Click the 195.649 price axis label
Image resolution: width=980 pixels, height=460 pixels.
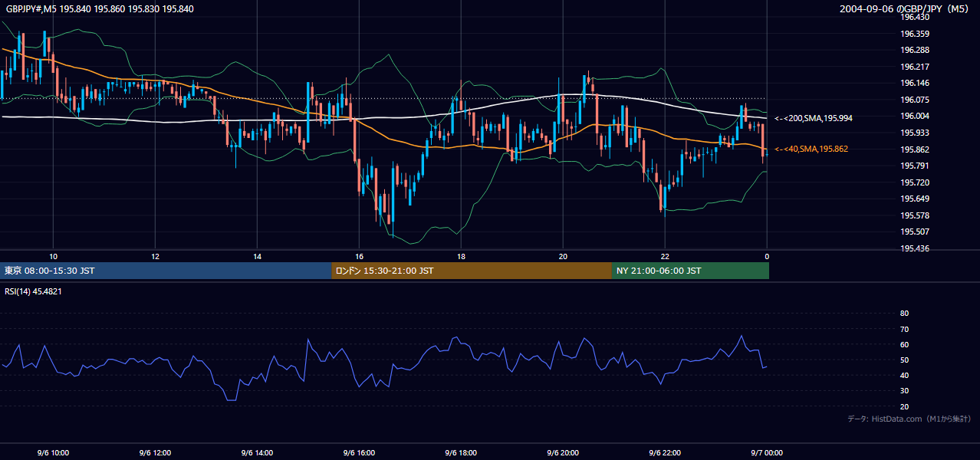coord(914,199)
